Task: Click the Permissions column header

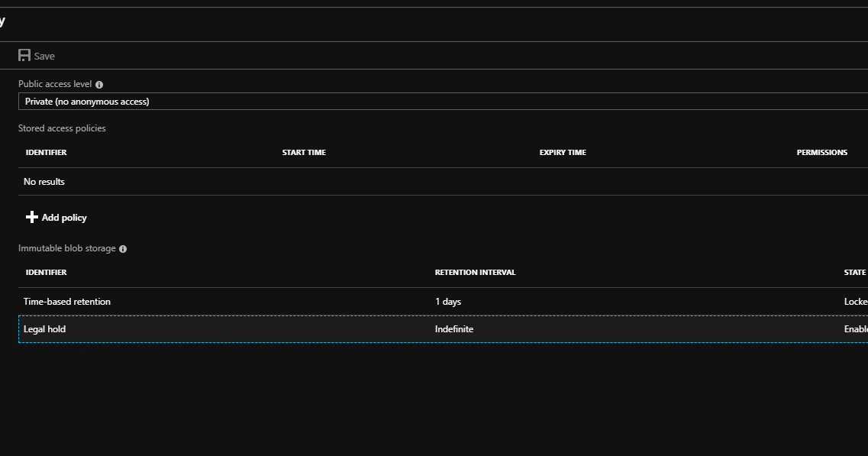Action: [822, 152]
